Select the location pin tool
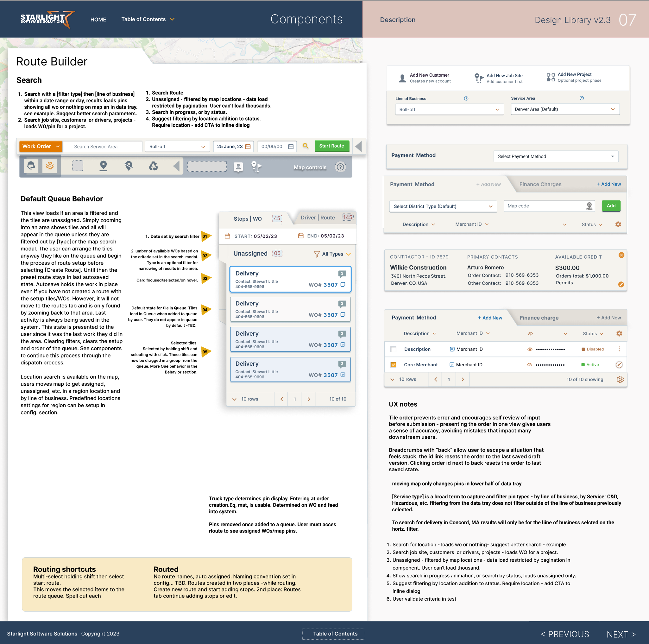Viewport: 649px width, 644px height. 104,166
